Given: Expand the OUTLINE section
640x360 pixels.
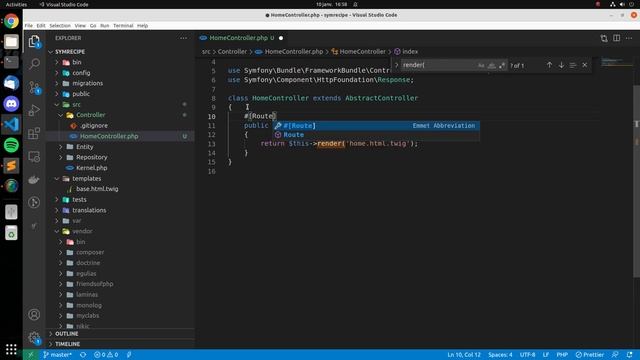Looking at the screenshot, I should [x=120, y=334].
